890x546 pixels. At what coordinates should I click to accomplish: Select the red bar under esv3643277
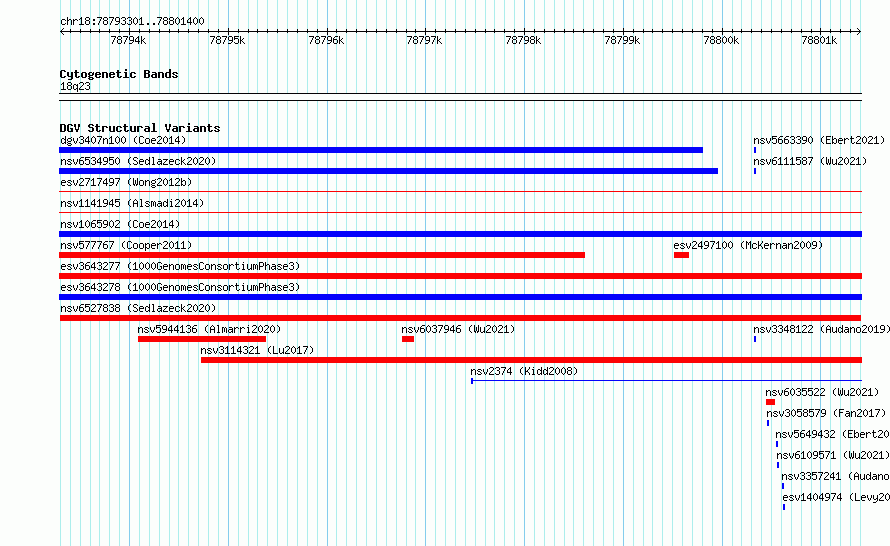pos(460,276)
